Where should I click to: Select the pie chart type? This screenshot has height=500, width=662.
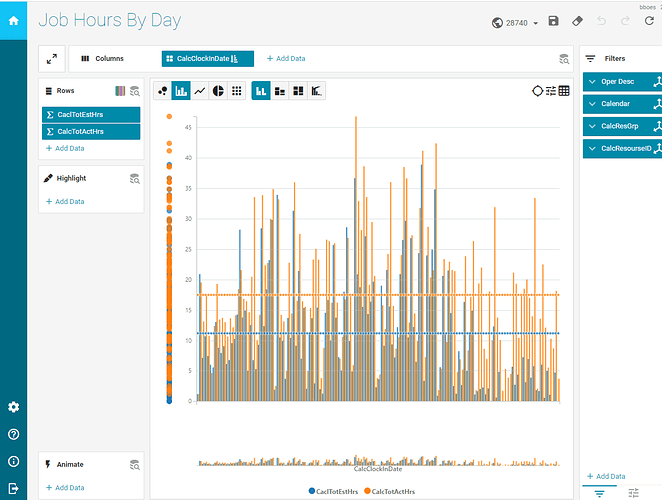(218, 91)
